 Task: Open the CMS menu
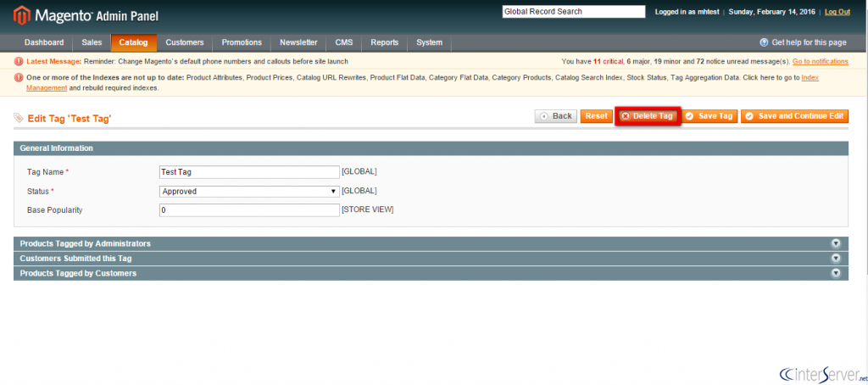click(x=344, y=42)
